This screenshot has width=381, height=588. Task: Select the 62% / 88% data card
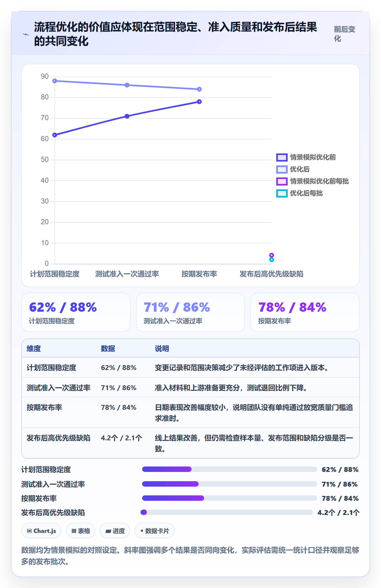pos(76,312)
